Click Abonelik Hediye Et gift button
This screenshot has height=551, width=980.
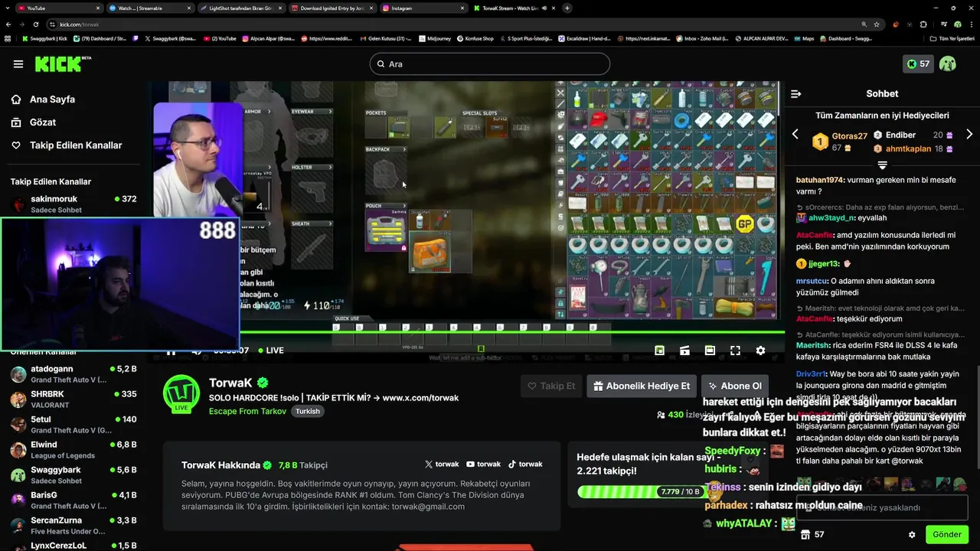point(642,386)
